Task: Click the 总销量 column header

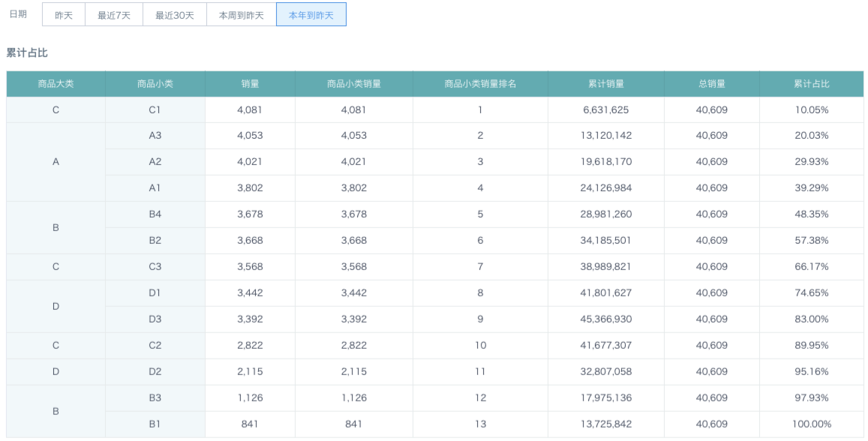Action: pyautogui.click(x=712, y=83)
